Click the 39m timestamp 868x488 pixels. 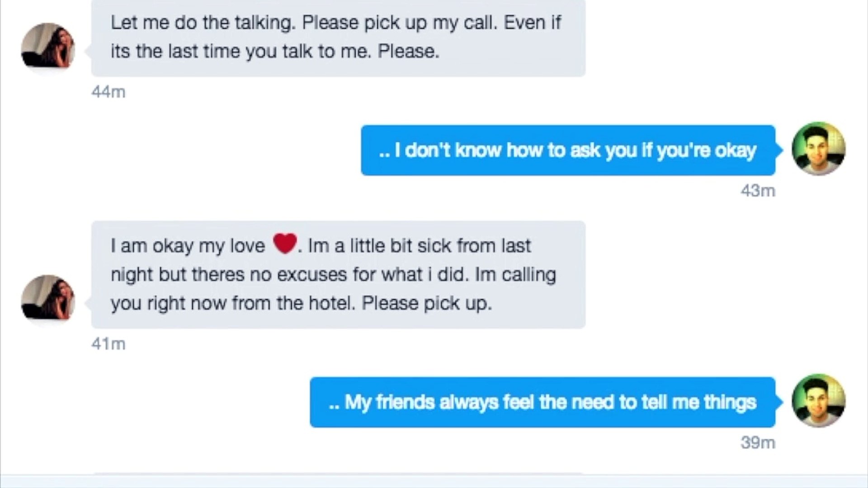pos(758,443)
